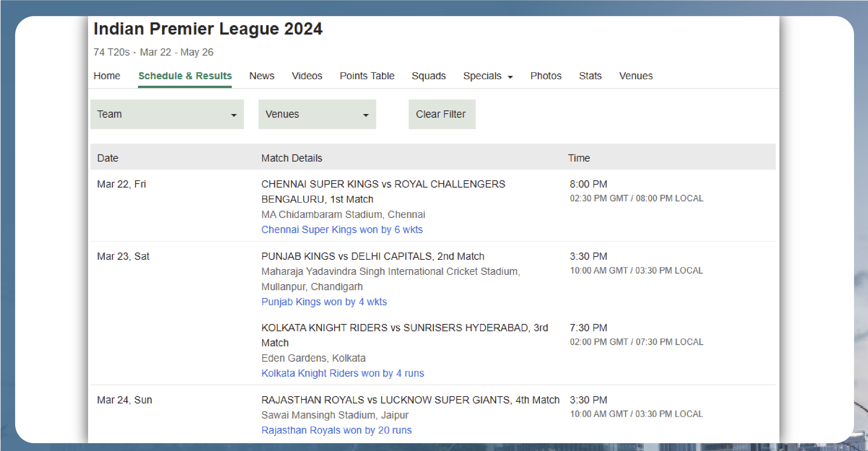
Task: Click the Clear Filter button
Action: (x=442, y=114)
